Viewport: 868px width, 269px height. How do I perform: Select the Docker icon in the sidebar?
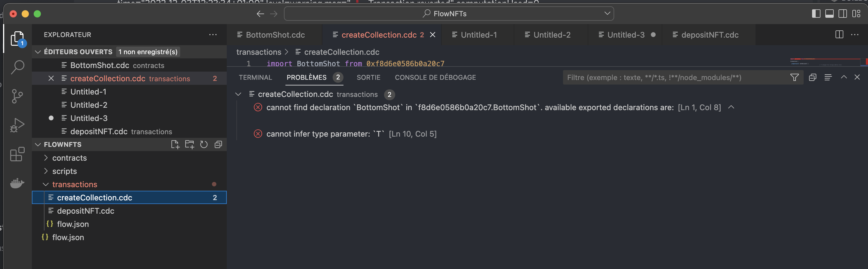tap(17, 183)
